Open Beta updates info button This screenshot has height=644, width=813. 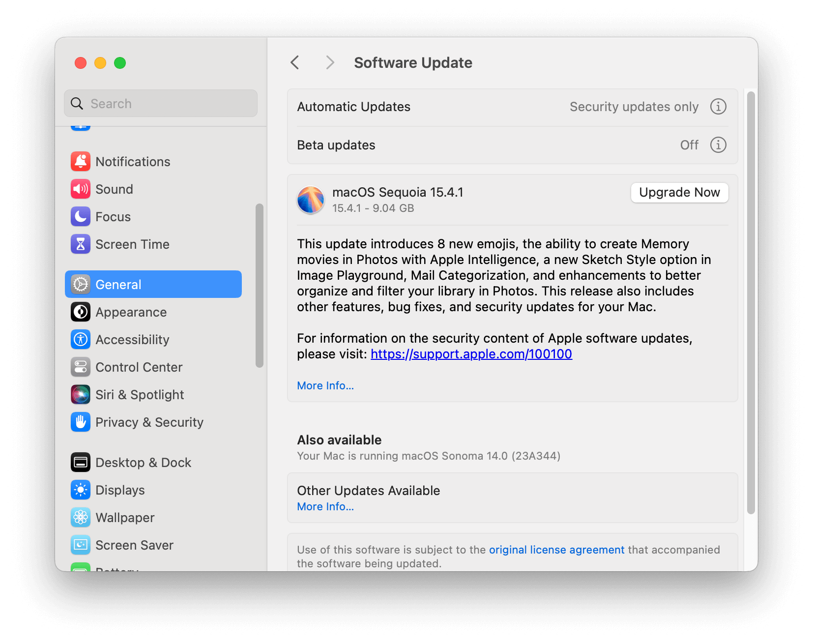click(x=718, y=145)
